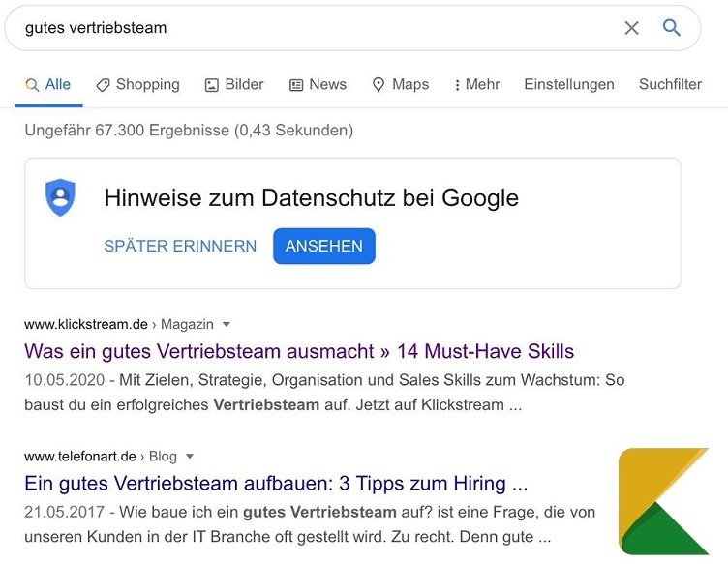Viewport: 728px width, 564px height.
Task: Click 'Ungefähr 67.300 Ergebnisse' result count text
Action: coord(189,131)
